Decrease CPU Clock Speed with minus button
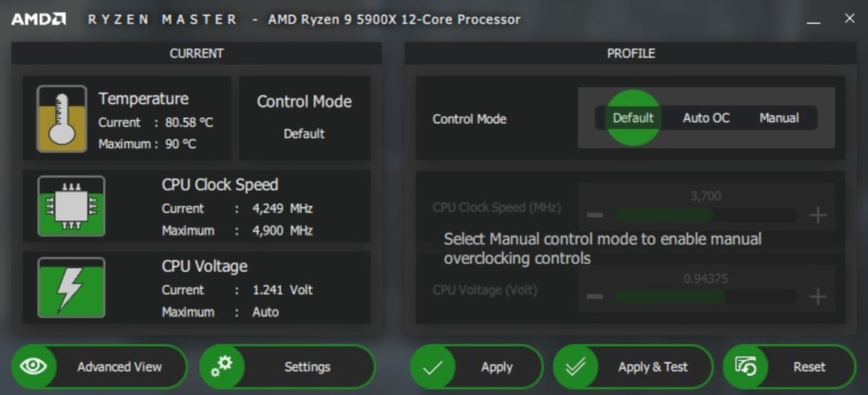The image size is (868, 395). pos(594,215)
